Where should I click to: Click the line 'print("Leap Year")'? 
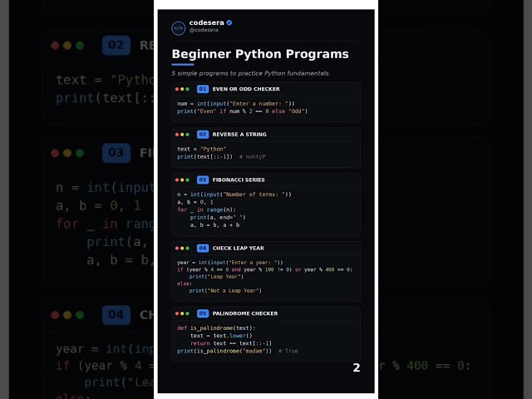tap(216, 277)
